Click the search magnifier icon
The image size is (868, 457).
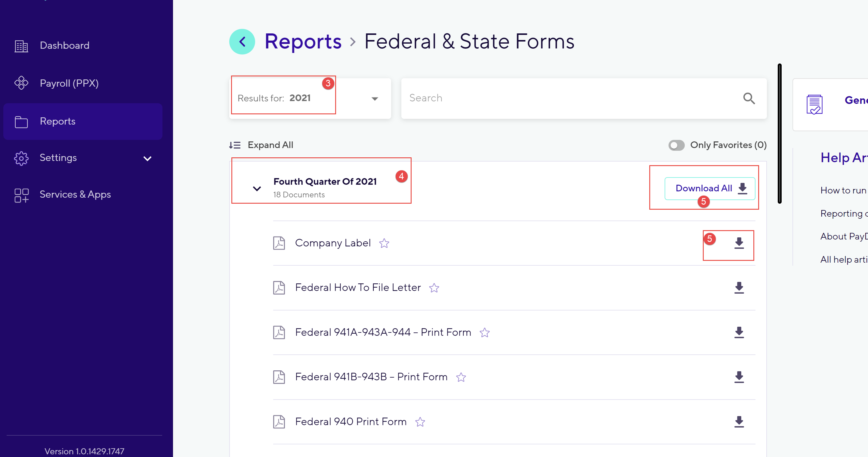(x=749, y=98)
